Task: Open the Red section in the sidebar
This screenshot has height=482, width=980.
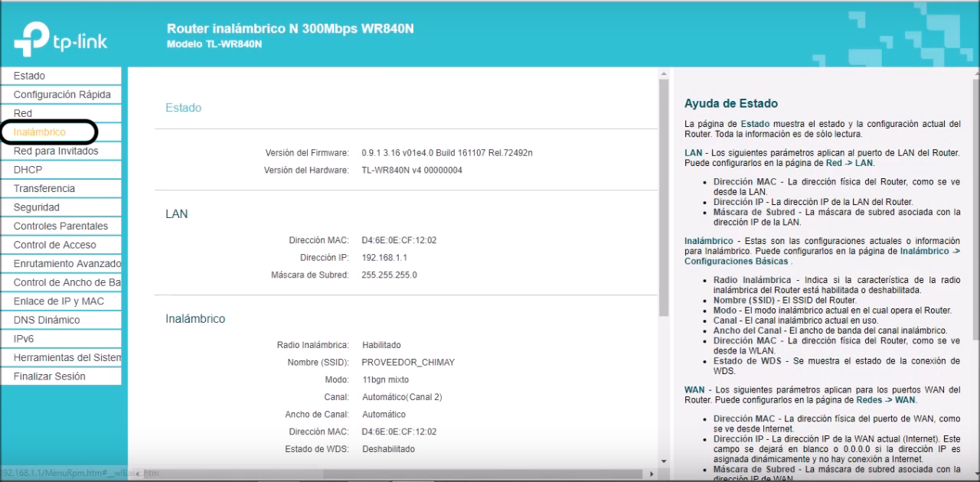Action: click(23, 113)
